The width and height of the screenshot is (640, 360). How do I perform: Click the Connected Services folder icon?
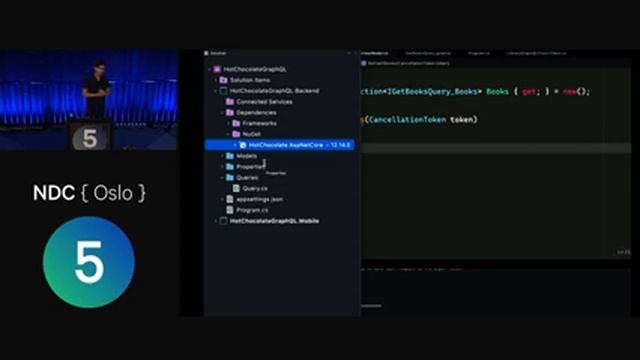(230, 102)
